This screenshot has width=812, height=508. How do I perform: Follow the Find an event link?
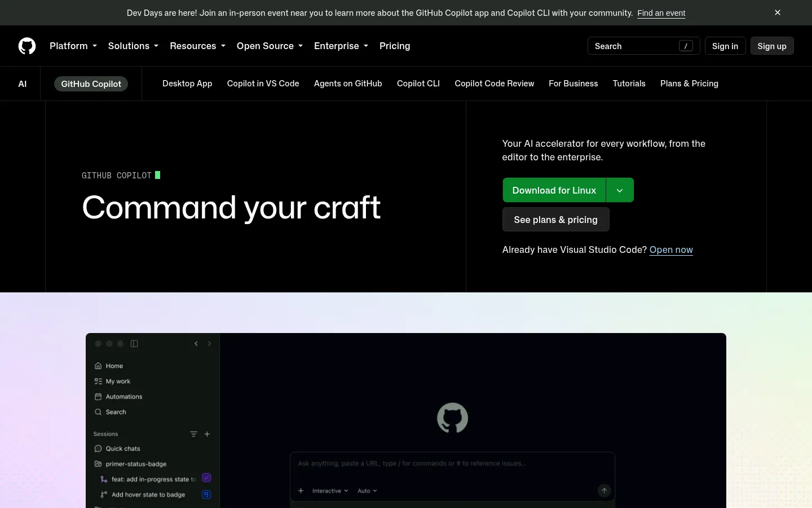pyautogui.click(x=661, y=13)
